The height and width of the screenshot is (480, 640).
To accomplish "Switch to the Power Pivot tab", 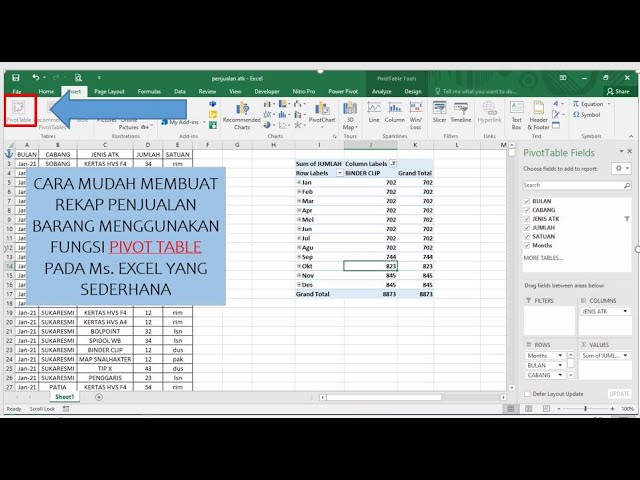I will 343,91.
